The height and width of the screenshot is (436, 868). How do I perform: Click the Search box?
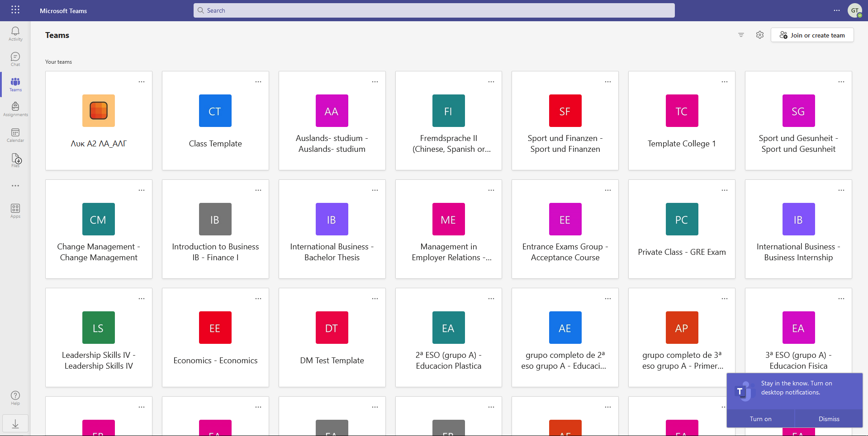(434, 10)
